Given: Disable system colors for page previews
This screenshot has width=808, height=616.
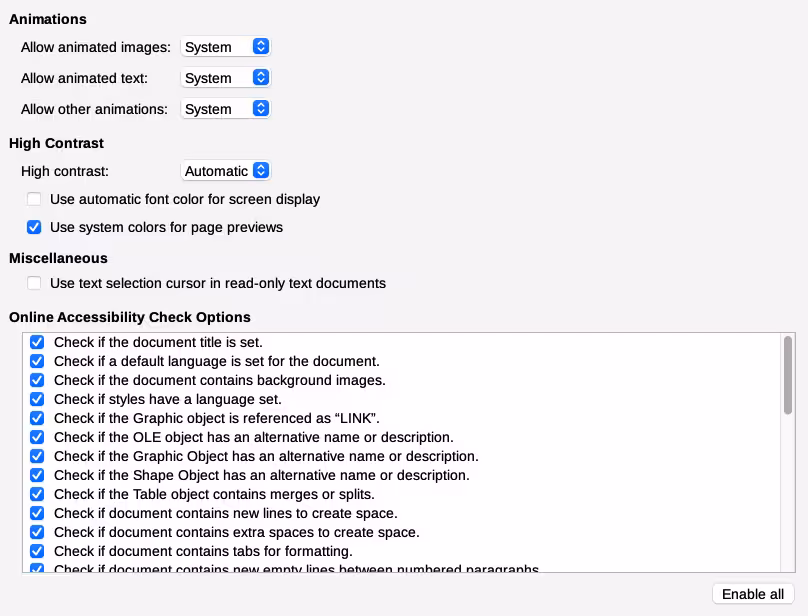Looking at the screenshot, I should (x=34, y=227).
